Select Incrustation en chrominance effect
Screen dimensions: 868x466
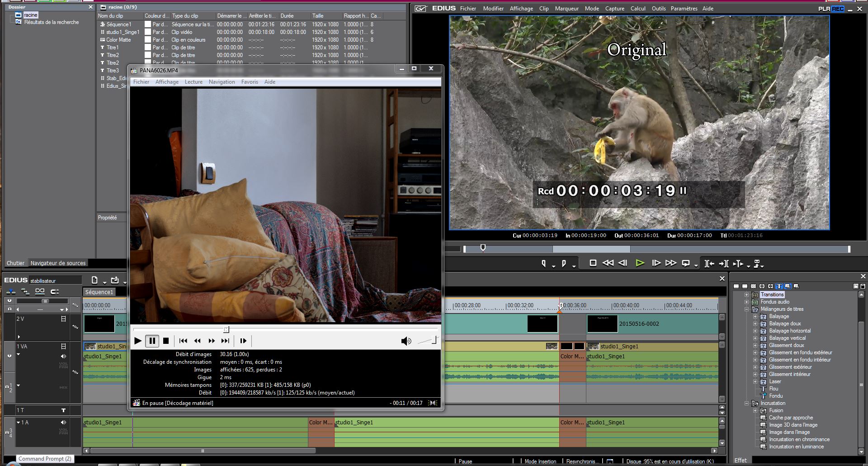tap(799, 439)
